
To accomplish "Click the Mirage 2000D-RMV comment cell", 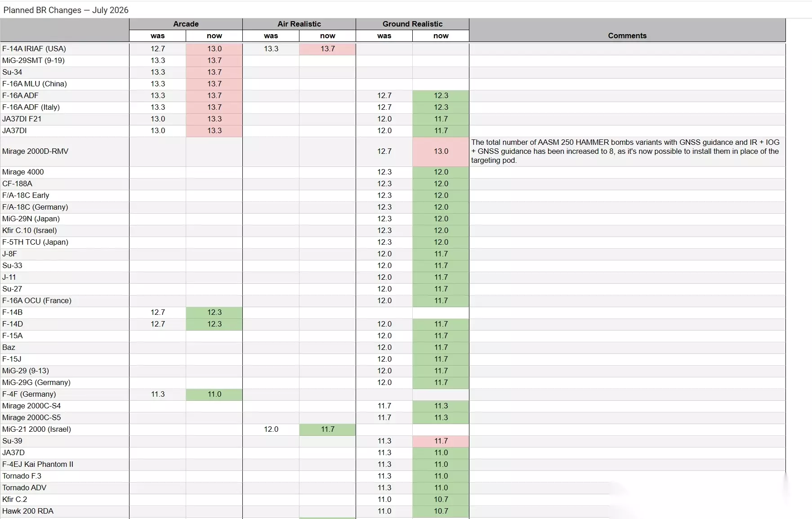I will (627, 152).
